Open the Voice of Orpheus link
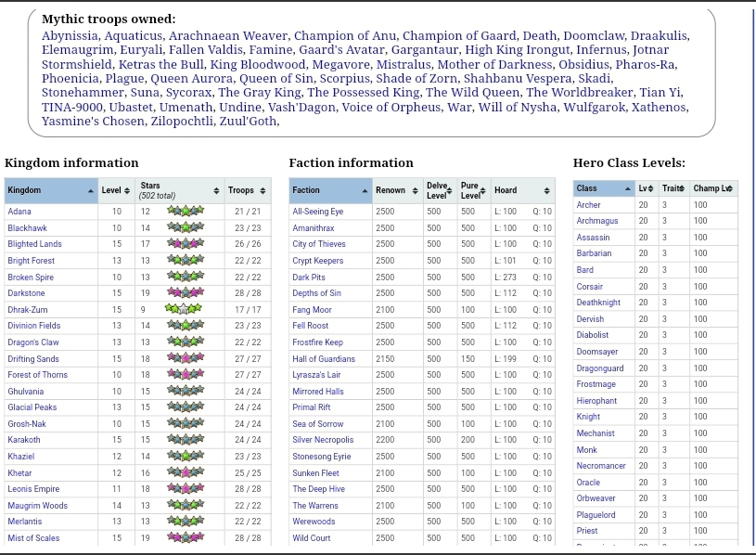The height and width of the screenshot is (555, 756). [391, 107]
